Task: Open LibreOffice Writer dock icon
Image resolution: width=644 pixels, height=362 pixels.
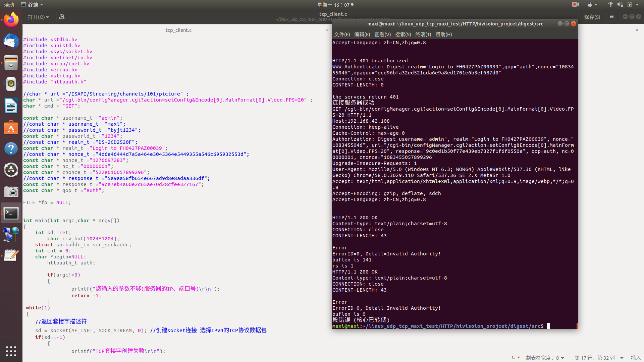Action: (11, 106)
